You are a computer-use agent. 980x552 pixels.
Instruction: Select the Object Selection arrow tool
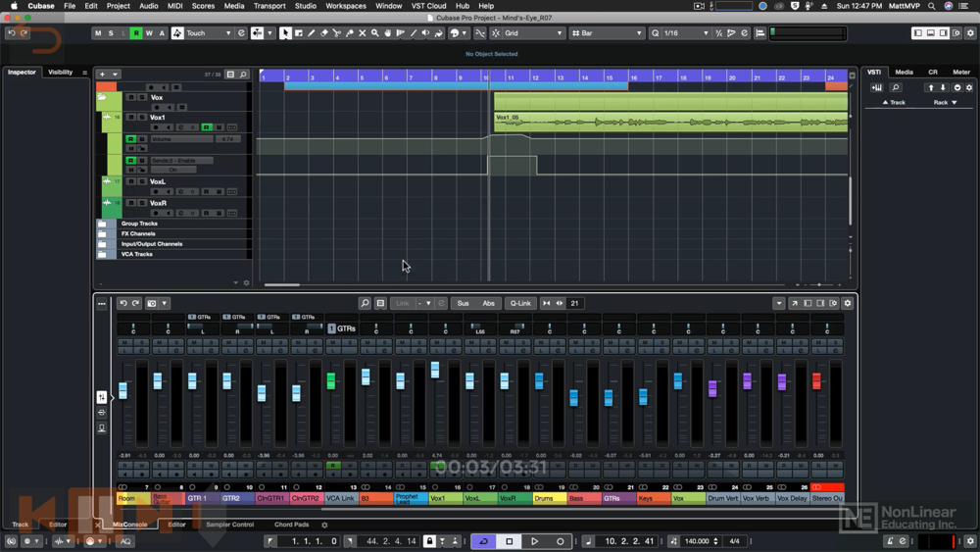pyautogui.click(x=285, y=33)
